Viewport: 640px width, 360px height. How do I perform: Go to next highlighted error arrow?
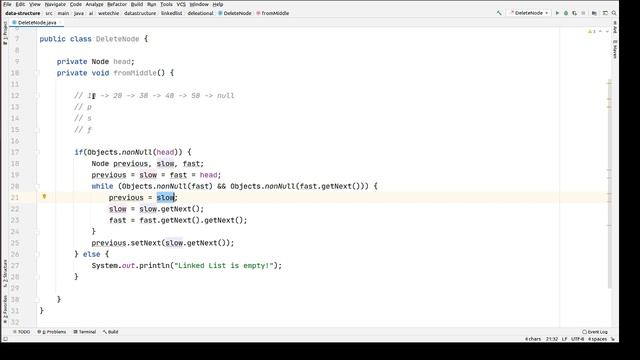[x=607, y=31]
